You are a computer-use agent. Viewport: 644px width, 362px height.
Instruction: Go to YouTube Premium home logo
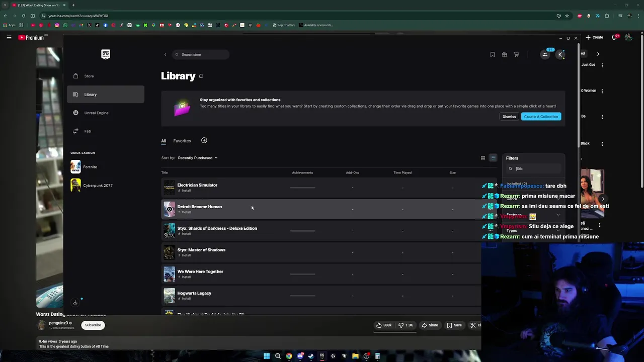coord(32,37)
